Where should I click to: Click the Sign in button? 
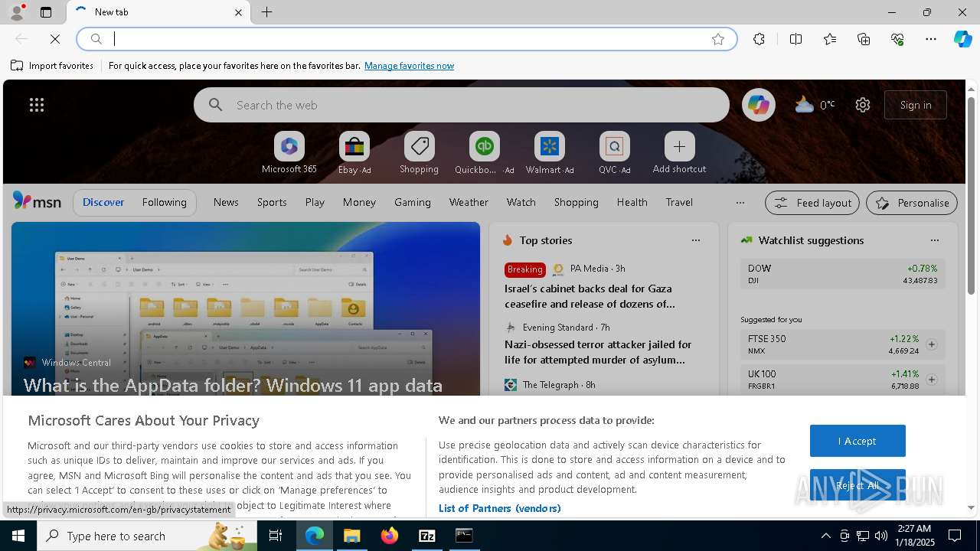pos(916,105)
